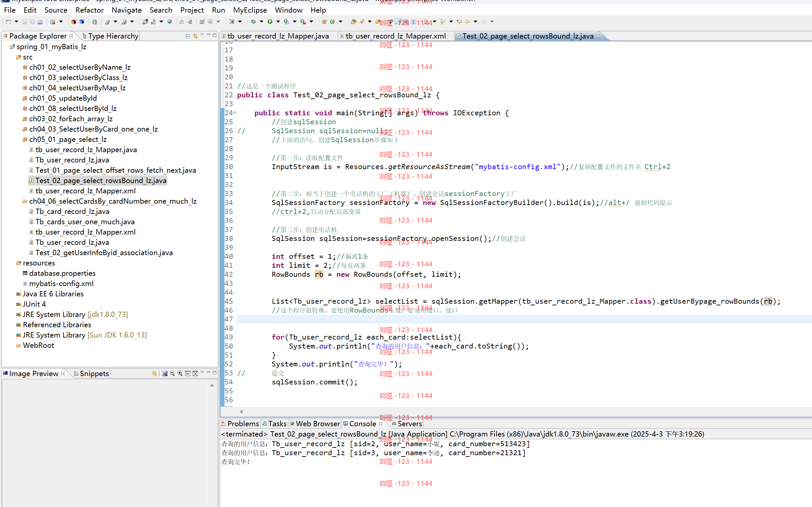The width and height of the screenshot is (812, 507).
Task: Open the External Tools dropdown arrow
Action: pyautogui.click(x=311, y=22)
